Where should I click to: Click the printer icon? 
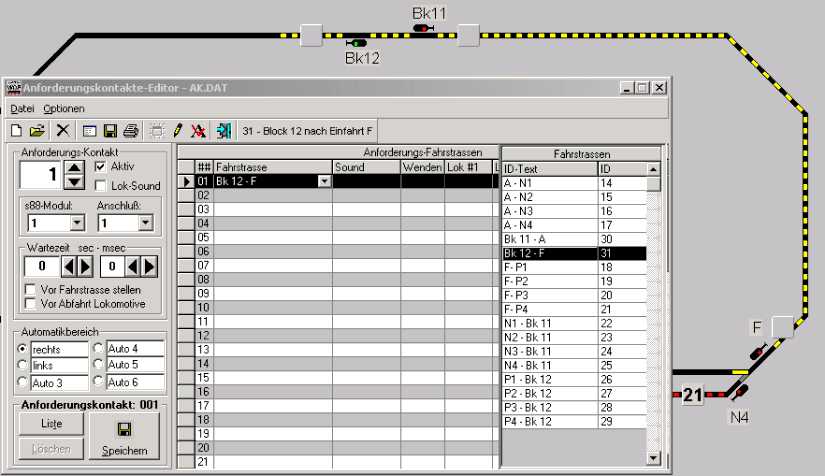pos(130,130)
